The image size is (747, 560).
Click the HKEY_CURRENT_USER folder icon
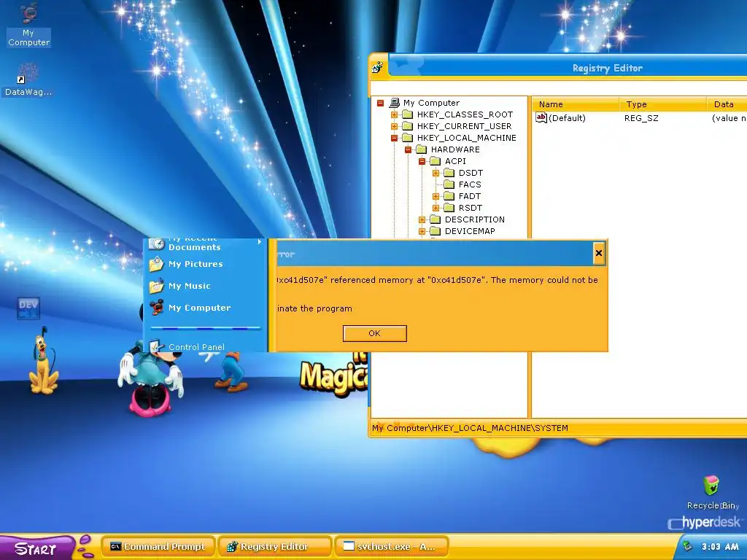(x=407, y=126)
